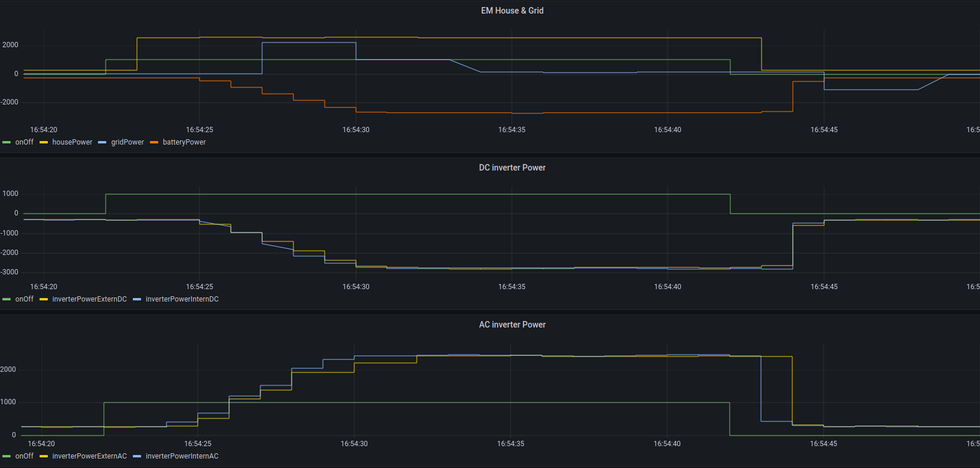The width and height of the screenshot is (980, 468).
Task: Click onOff legend label in DC inverter Power panel
Action: pos(24,299)
